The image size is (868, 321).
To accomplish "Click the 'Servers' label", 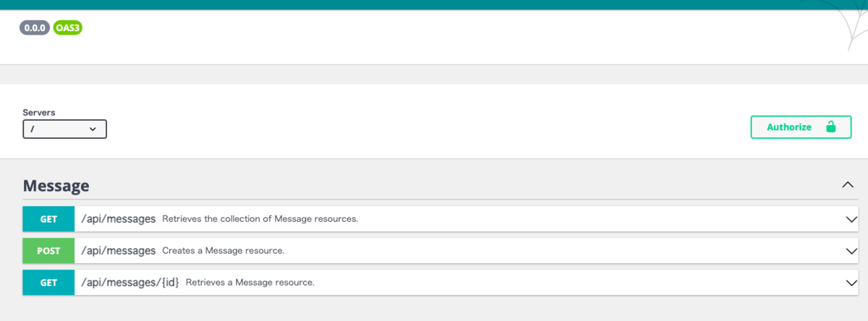I will [39, 113].
